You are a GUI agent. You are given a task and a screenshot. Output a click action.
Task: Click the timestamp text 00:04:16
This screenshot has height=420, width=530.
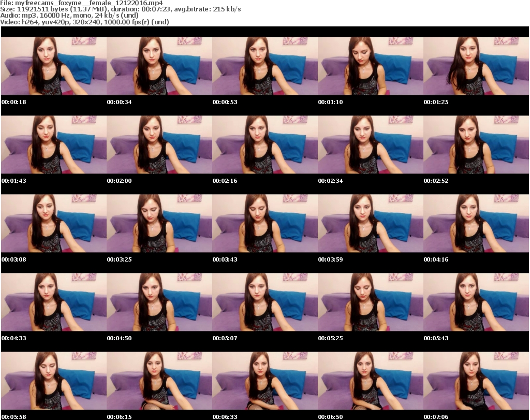point(436,259)
